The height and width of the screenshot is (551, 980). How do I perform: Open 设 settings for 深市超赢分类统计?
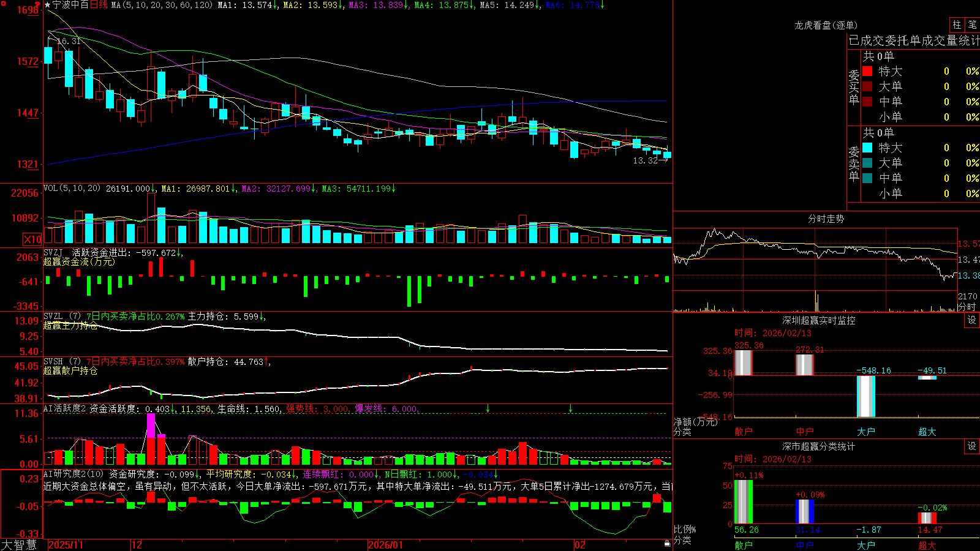[x=972, y=446]
